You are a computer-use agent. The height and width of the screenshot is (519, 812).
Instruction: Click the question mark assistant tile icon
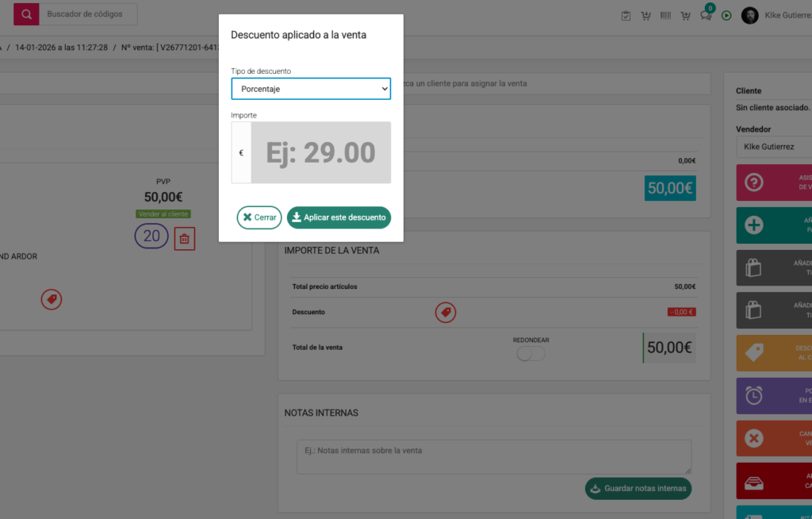coord(754,183)
